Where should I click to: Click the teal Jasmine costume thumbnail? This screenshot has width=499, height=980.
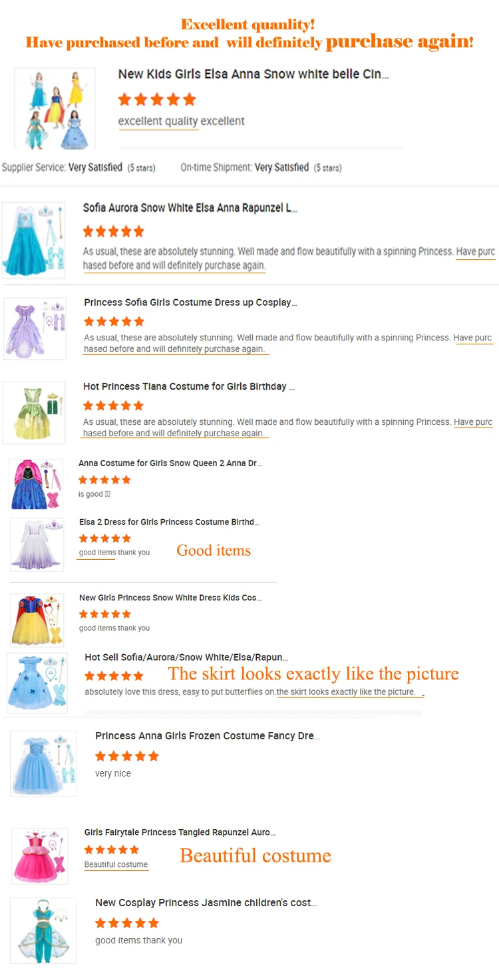tap(43, 931)
